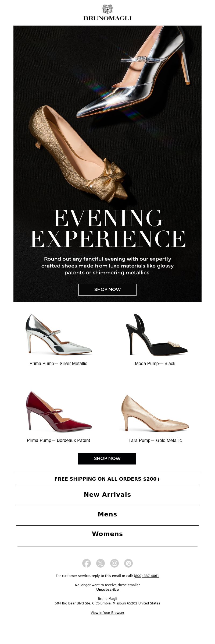Open the Instagram social icon
The image size is (215, 644).
114,563
